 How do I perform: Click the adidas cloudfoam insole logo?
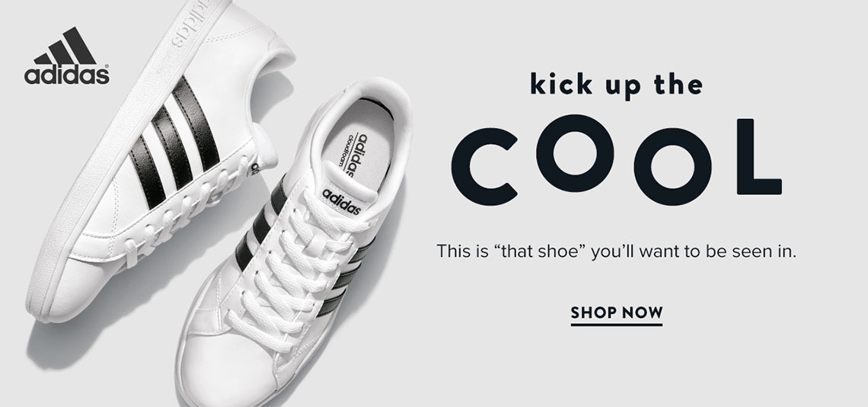pos(357,155)
